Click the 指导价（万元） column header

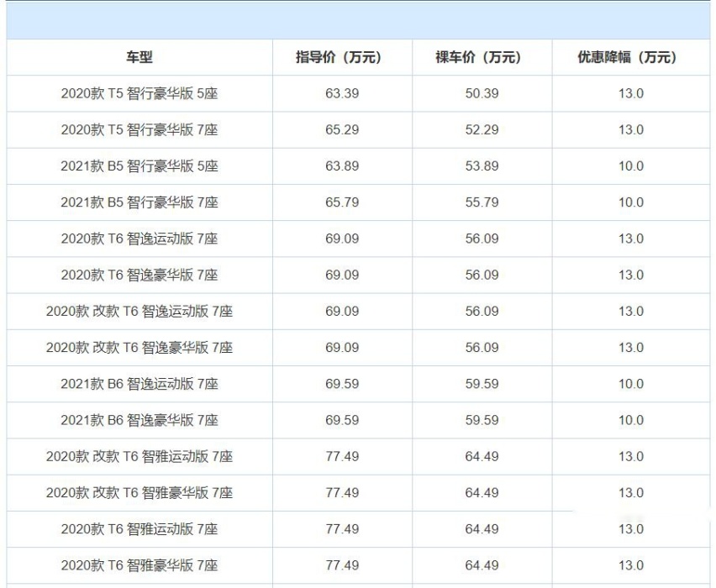pyautogui.click(x=339, y=57)
